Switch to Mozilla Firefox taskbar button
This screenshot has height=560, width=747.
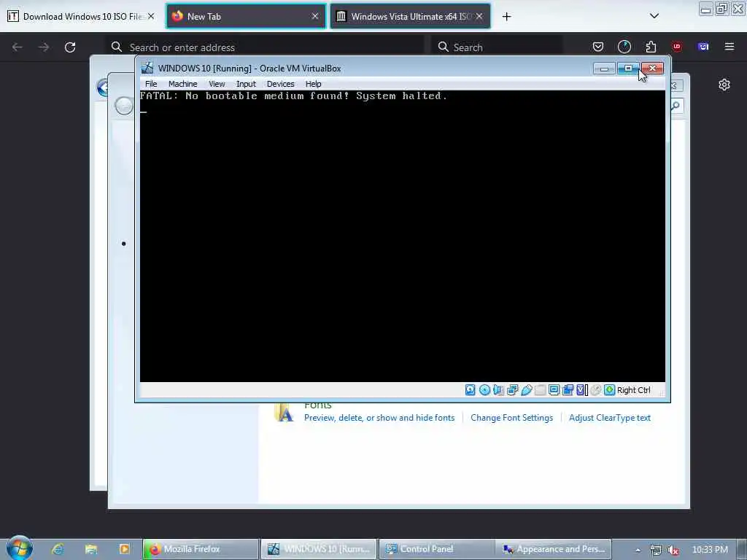[x=201, y=549]
